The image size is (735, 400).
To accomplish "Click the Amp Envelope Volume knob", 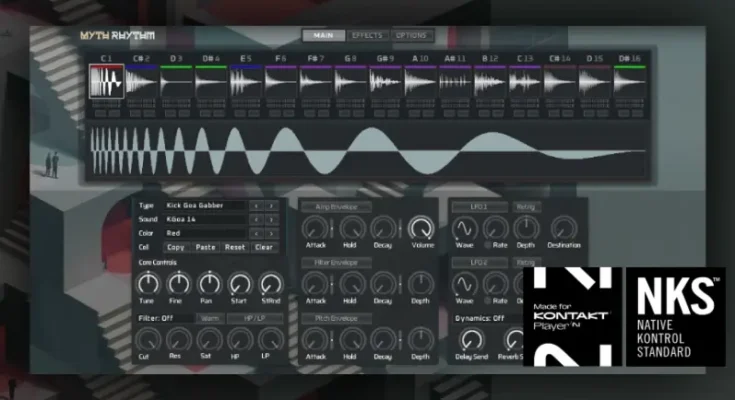I will tap(419, 230).
